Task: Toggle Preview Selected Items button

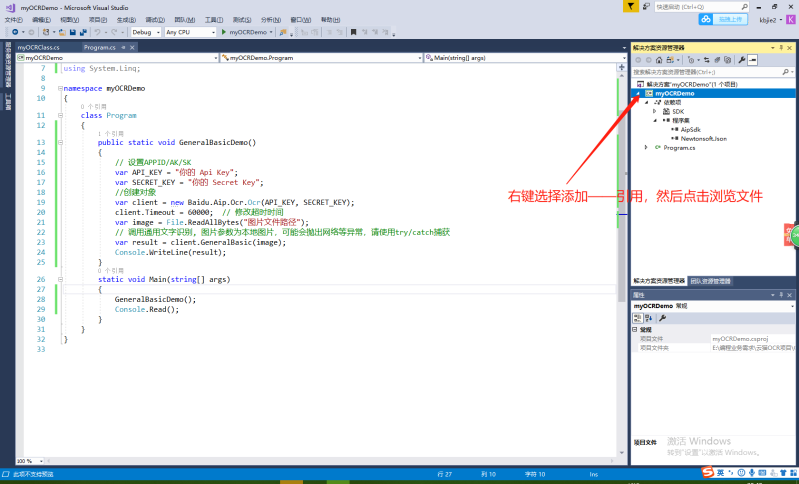Action: tap(753, 60)
